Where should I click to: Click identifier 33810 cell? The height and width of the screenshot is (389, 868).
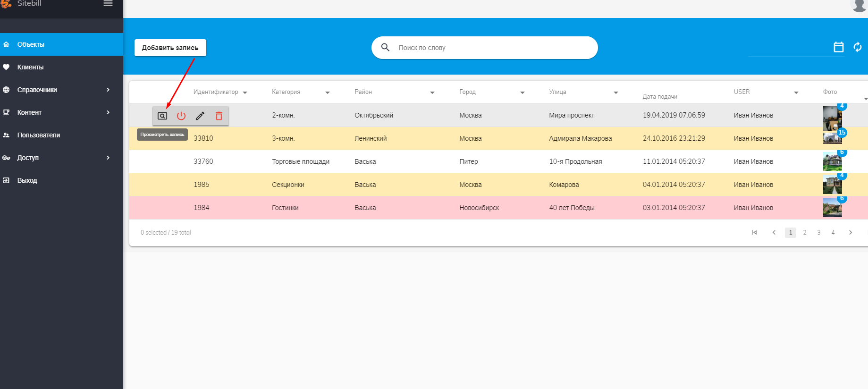tap(203, 138)
